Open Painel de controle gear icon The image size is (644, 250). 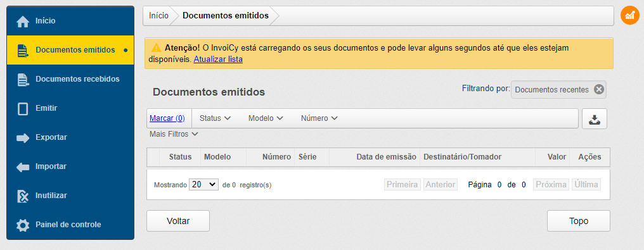(23, 225)
